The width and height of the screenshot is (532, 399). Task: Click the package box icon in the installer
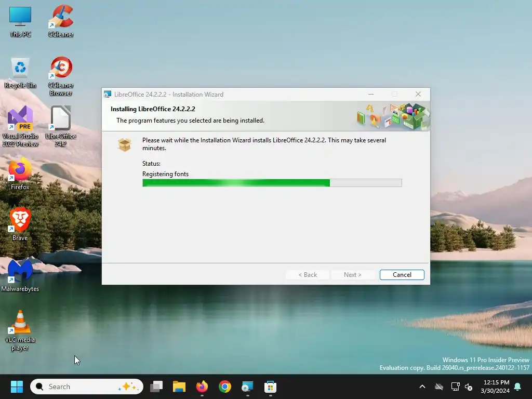125,144
